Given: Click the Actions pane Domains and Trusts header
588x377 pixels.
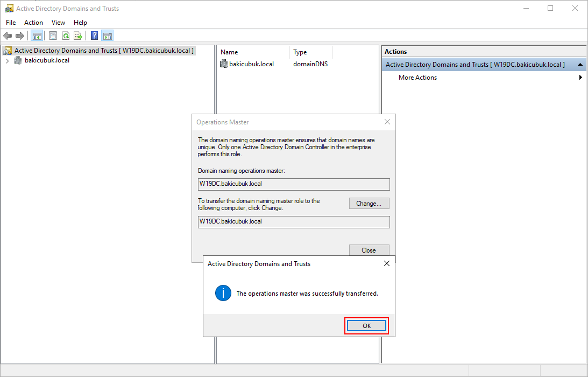Looking at the screenshot, I should click(484, 65).
